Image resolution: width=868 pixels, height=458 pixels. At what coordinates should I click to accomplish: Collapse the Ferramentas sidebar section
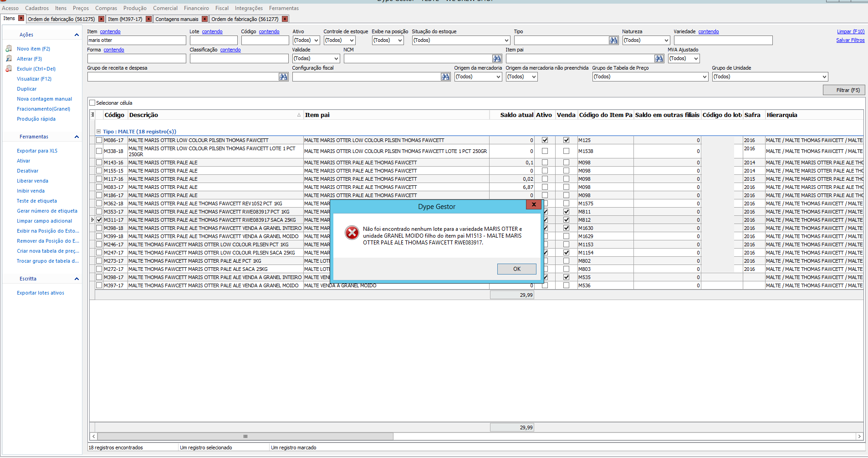[77, 137]
